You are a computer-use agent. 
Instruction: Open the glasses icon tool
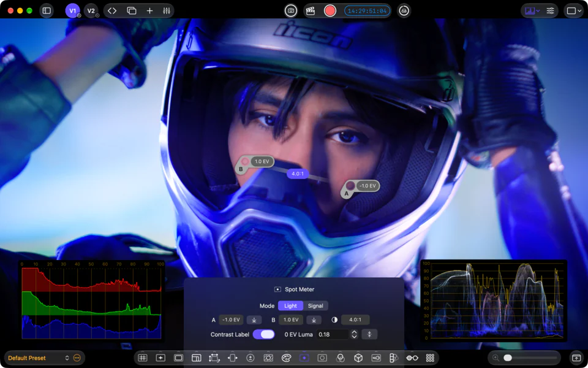(x=412, y=358)
